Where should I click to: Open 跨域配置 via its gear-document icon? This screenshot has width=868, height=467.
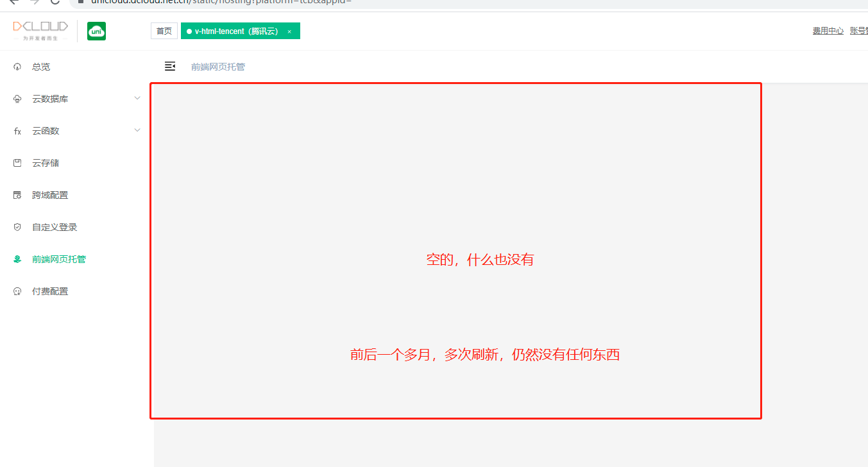[17, 194]
